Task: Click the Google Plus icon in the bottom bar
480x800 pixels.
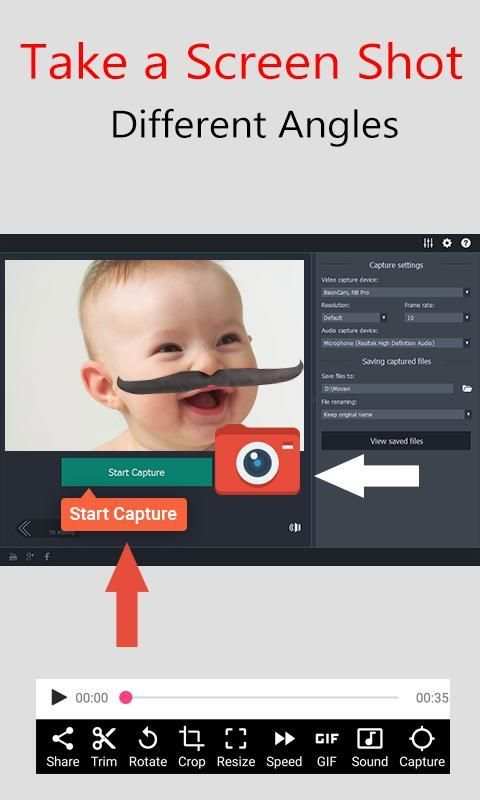Action: (x=30, y=556)
